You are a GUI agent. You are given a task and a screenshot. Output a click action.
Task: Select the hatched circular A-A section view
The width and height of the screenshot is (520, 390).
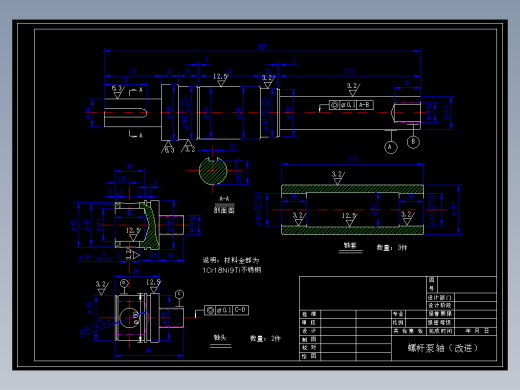[213, 171]
